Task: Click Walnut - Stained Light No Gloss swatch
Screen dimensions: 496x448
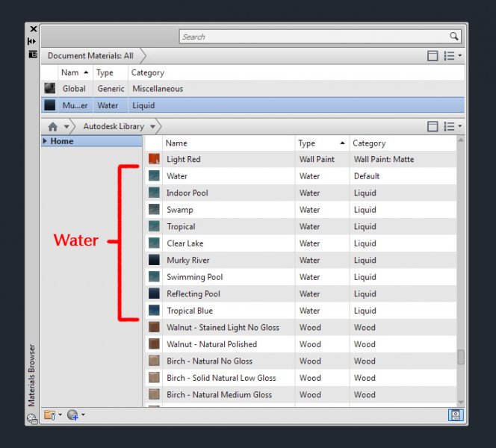Action: [x=154, y=327]
